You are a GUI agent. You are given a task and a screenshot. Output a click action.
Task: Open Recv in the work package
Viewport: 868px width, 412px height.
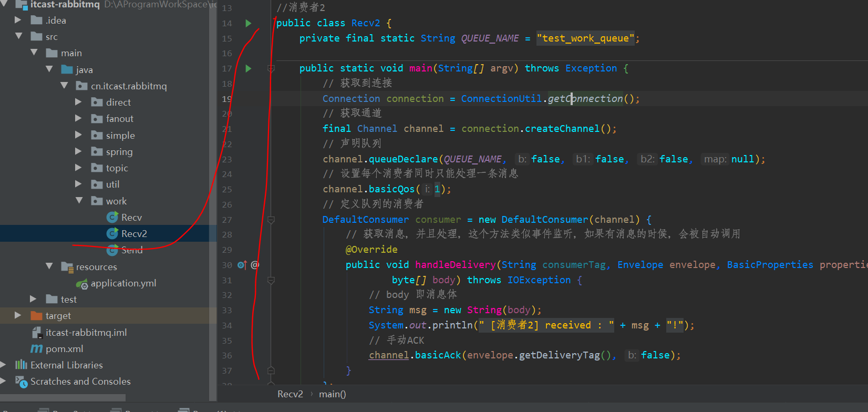[x=131, y=218]
